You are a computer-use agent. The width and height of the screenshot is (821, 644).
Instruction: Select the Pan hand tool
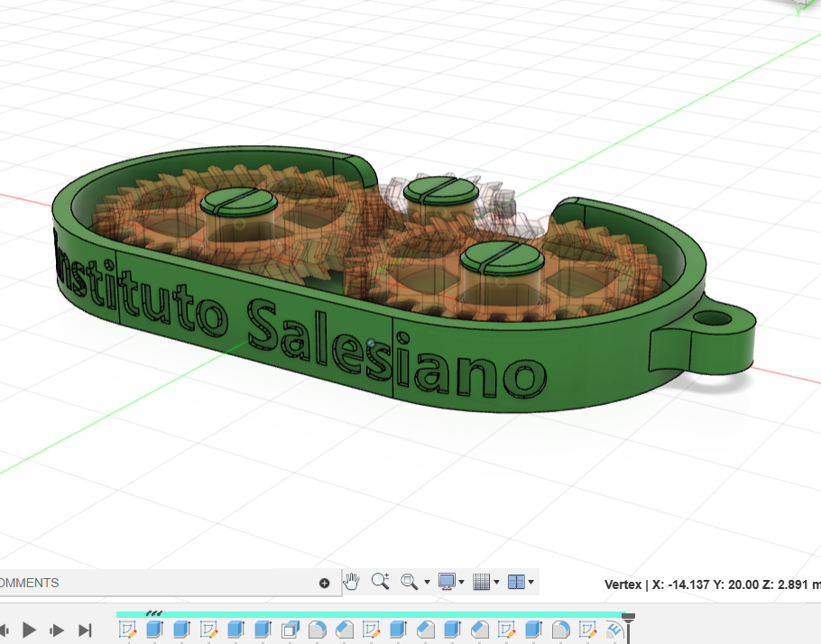coord(352,583)
